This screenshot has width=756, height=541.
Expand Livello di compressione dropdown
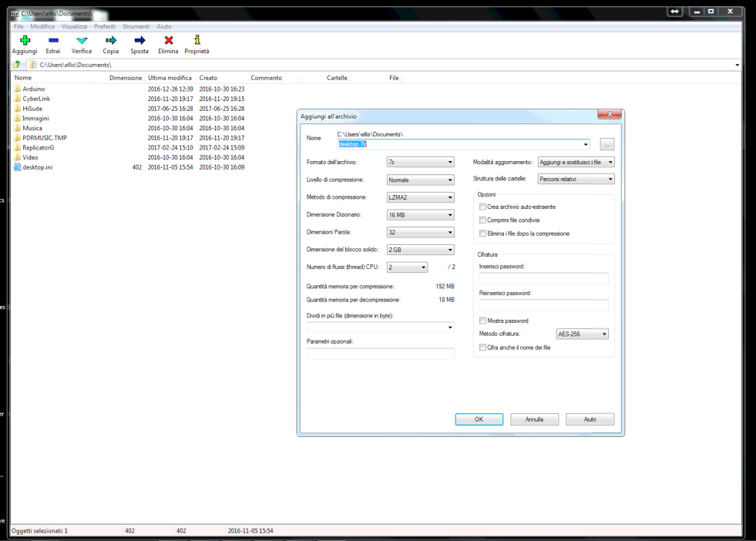point(420,180)
